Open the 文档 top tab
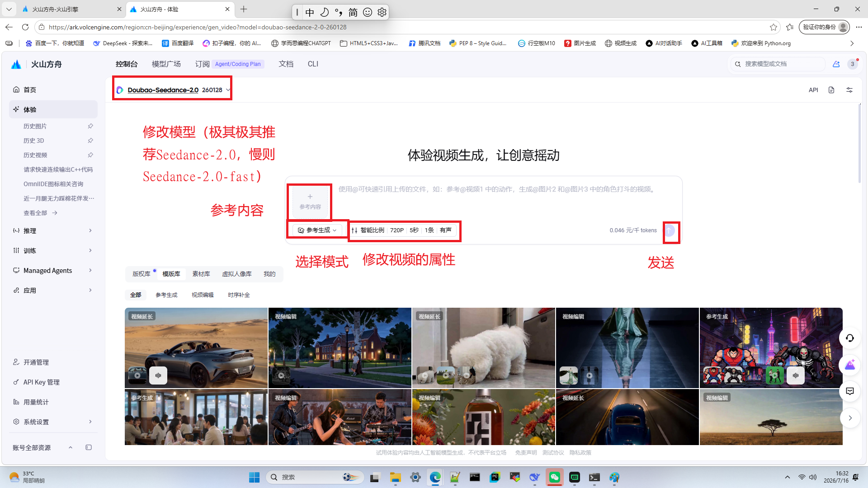Image resolution: width=868 pixels, height=488 pixels. click(286, 64)
